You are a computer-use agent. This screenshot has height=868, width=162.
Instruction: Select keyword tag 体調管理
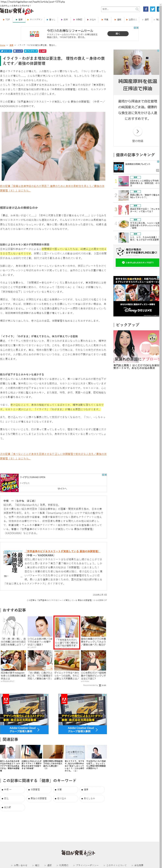pos(39,789)
